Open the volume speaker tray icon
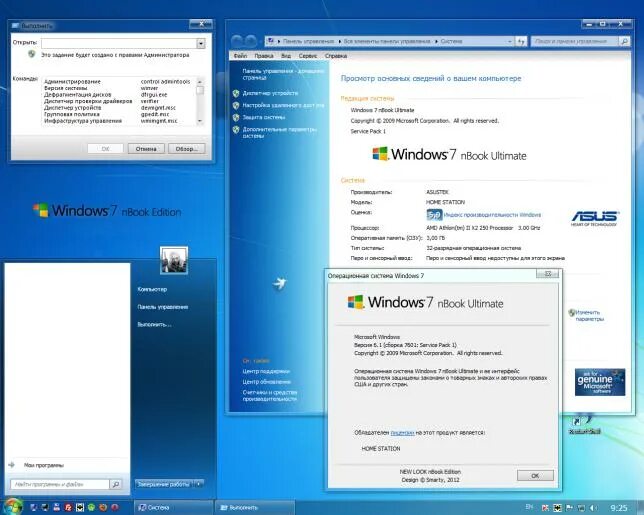The width and height of the screenshot is (644, 515). coord(594,508)
